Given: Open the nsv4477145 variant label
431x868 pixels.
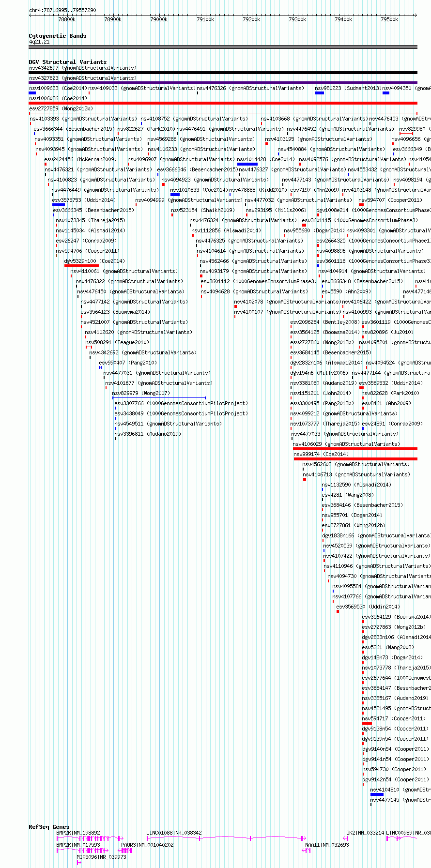Looking at the screenshot, I should coord(400,800).
